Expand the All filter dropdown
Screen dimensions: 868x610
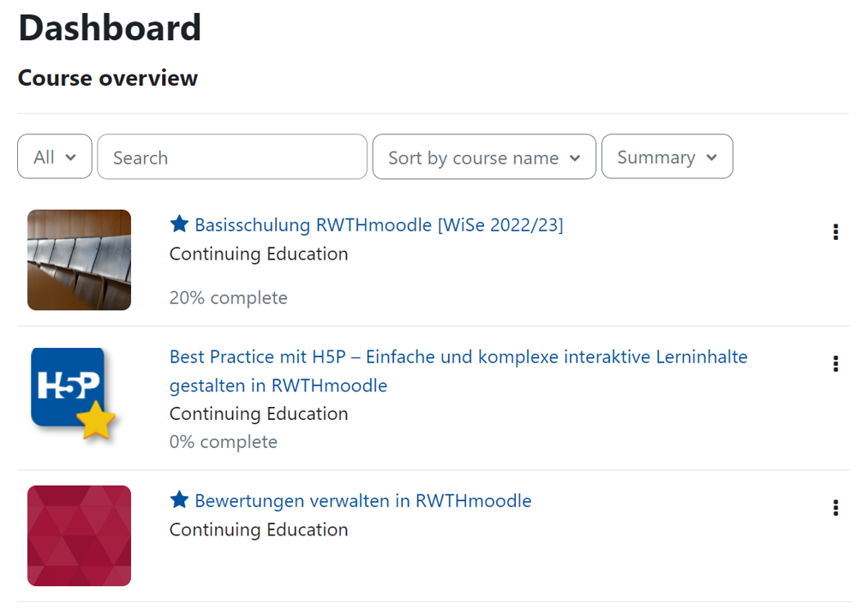point(55,157)
